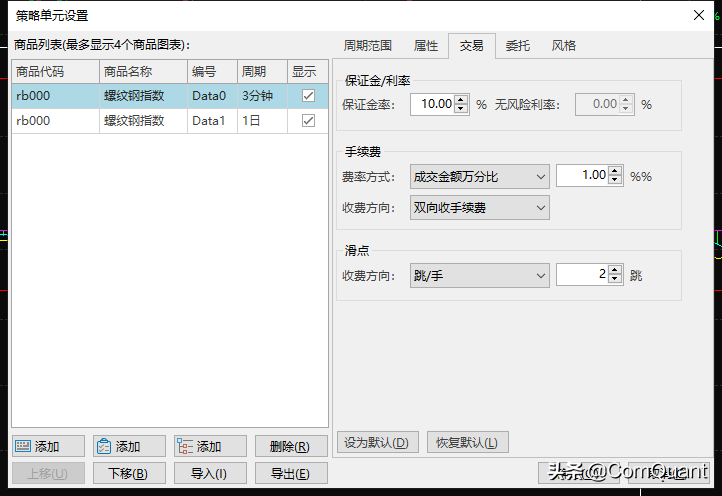The image size is (722, 496).
Task: Click the 编号 column header
Action: pyautogui.click(x=213, y=71)
